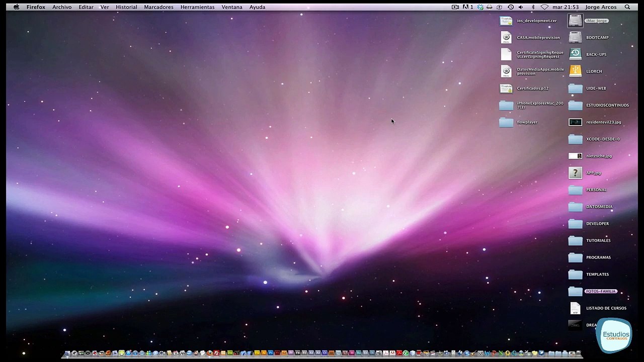Open the volume control in menu bar

(x=521, y=7)
